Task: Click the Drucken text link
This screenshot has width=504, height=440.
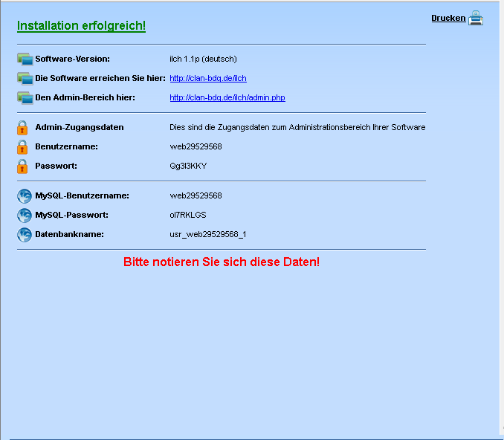Action: (x=448, y=18)
